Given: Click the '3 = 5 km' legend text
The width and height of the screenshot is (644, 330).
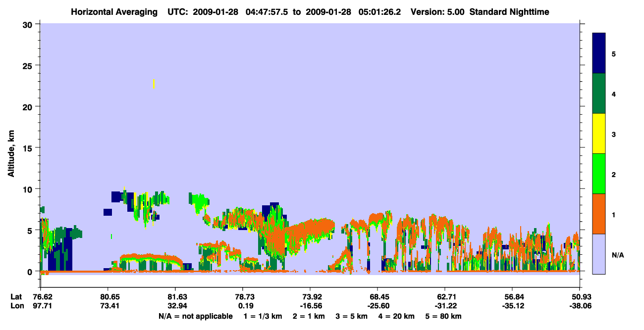Looking at the screenshot, I should click(x=352, y=316).
